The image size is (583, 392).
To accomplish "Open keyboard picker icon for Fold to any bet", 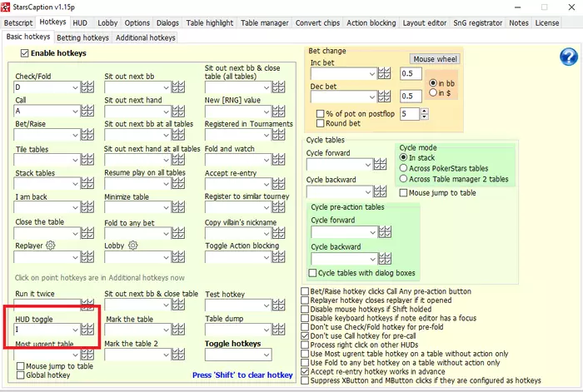I will (178, 233).
